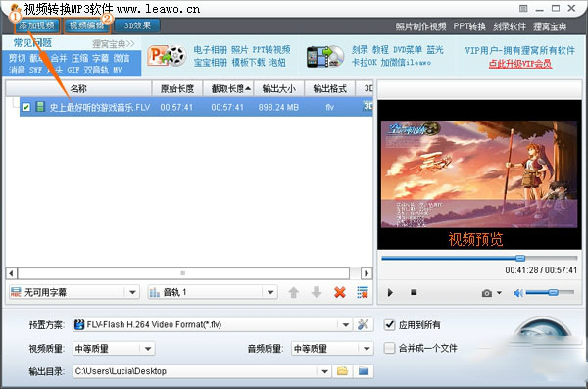Sort by the 截取长度 column header
Screen dimensions: 588x389
[228, 88]
